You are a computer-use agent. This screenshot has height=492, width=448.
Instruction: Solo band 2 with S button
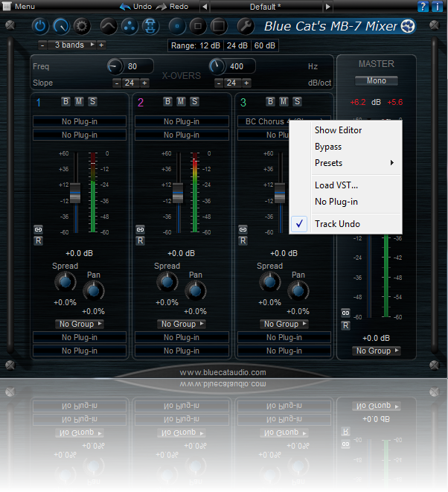[194, 102]
